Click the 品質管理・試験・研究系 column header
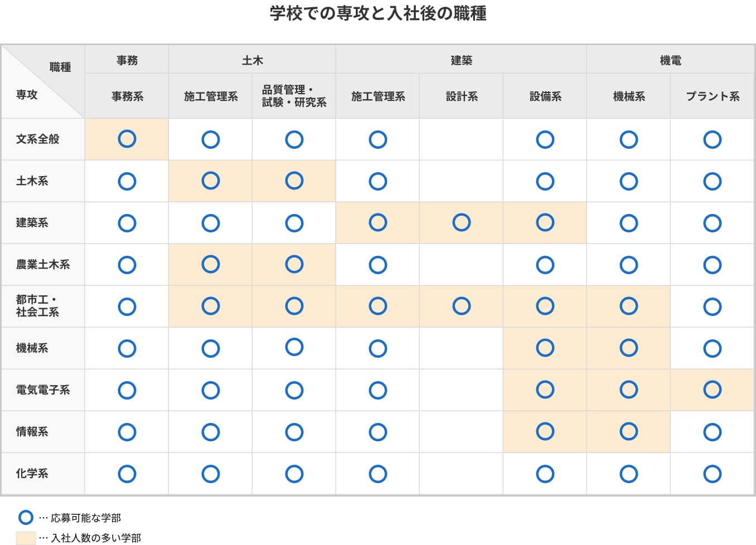 [x=294, y=96]
